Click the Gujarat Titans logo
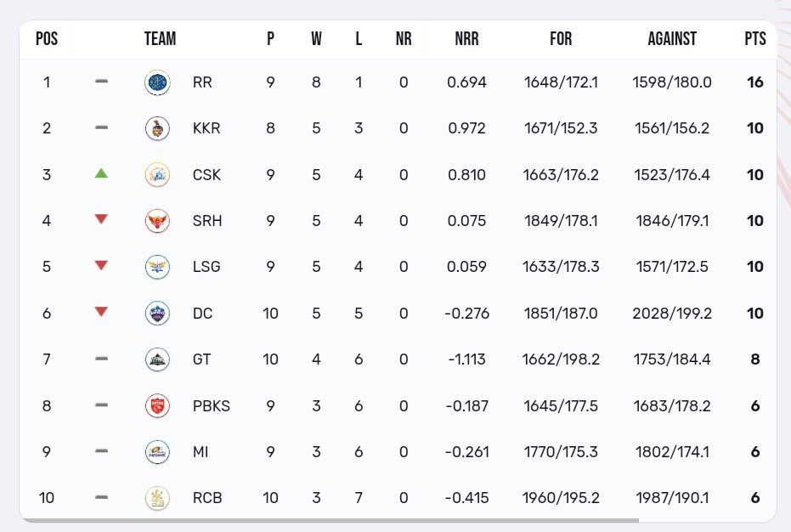 pyautogui.click(x=157, y=359)
